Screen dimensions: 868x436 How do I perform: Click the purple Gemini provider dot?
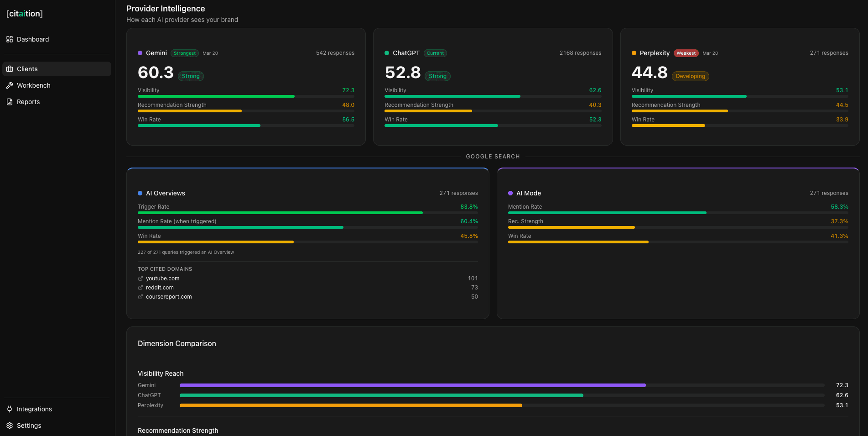tap(140, 53)
